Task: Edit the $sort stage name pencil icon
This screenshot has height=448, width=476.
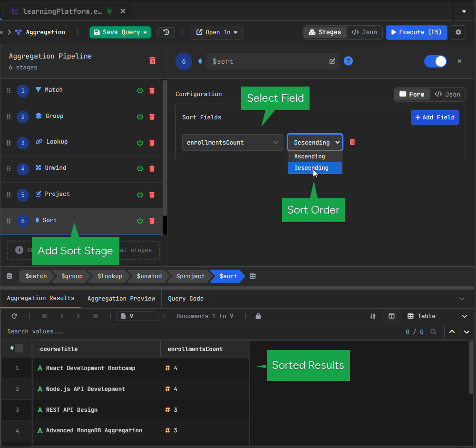Action: pyautogui.click(x=332, y=61)
